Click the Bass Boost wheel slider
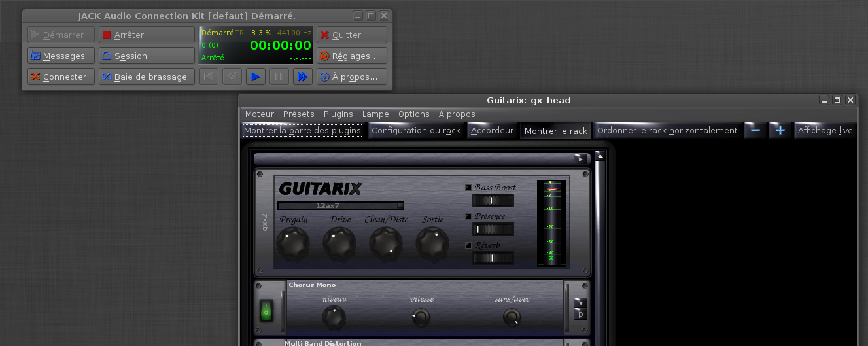The image size is (868, 346). (x=493, y=200)
